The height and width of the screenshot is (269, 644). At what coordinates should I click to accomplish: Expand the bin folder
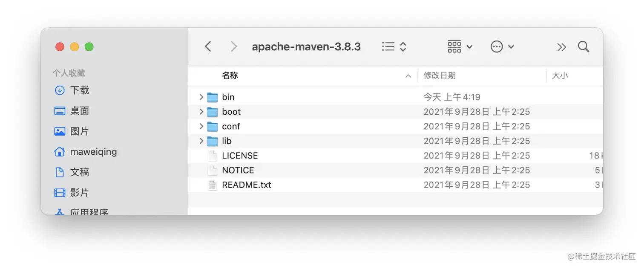[x=201, y=97]
